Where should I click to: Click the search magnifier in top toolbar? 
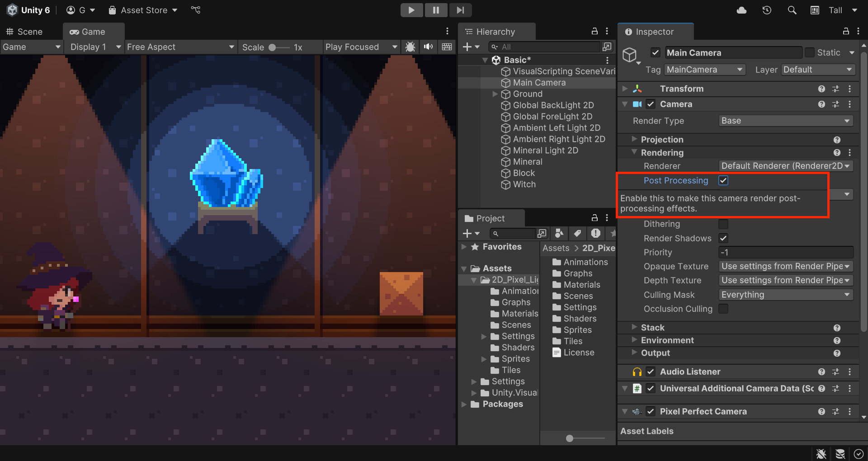coord(792,10)
